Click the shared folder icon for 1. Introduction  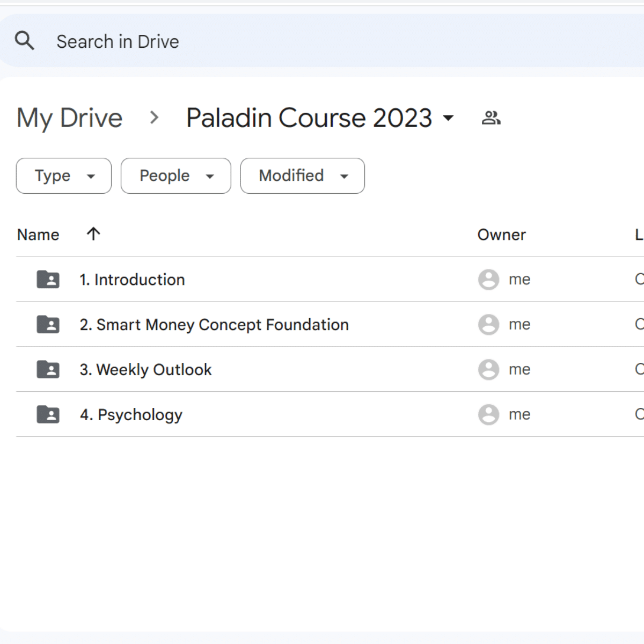coord(48,280)
